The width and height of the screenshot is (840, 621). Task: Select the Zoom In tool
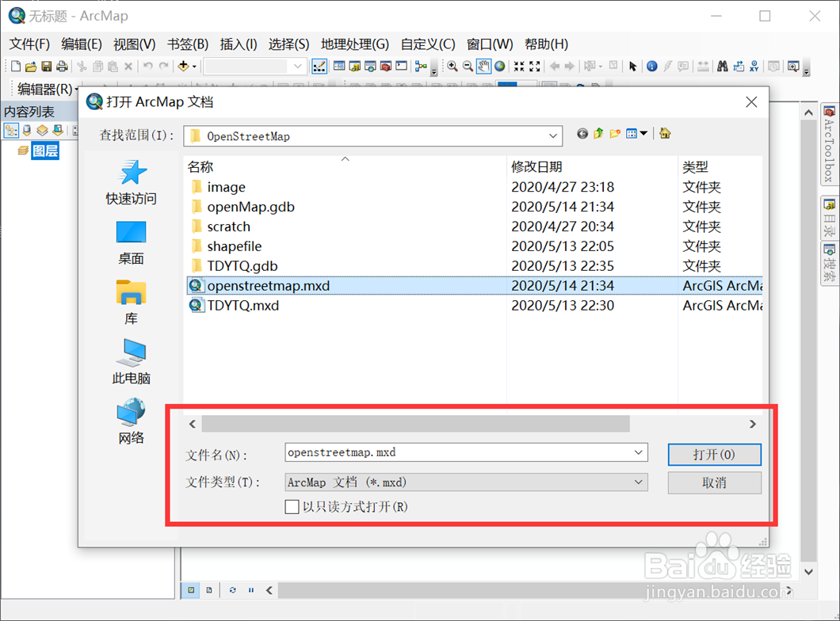pyautogui.click(x=452, y=66)
